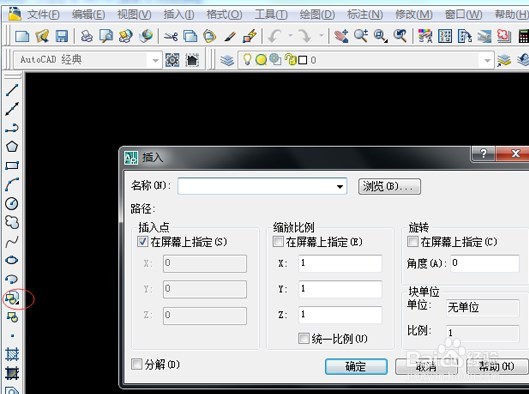Select the Construction Line tool
Viewport: 529px width, 394px height.
12,109
